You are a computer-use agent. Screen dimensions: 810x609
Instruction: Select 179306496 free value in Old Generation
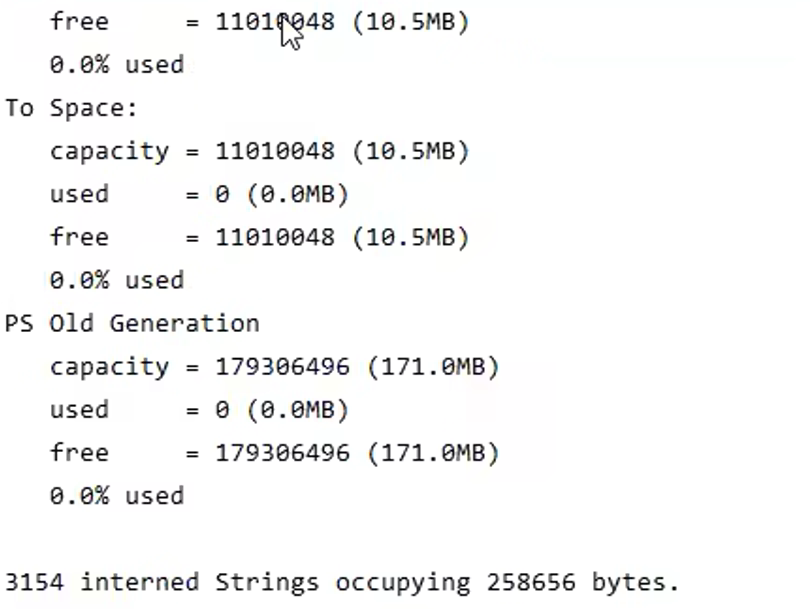283,453
